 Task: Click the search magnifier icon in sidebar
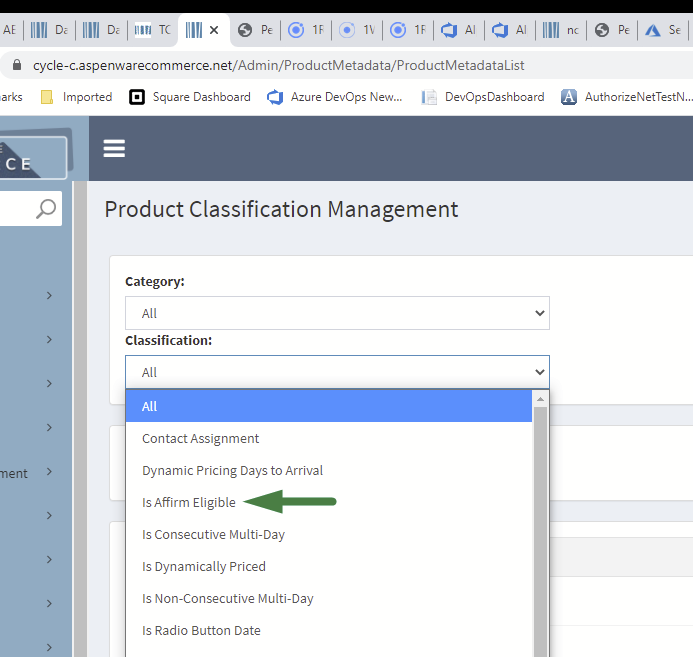pyautogui.click(x=46, y=208)
